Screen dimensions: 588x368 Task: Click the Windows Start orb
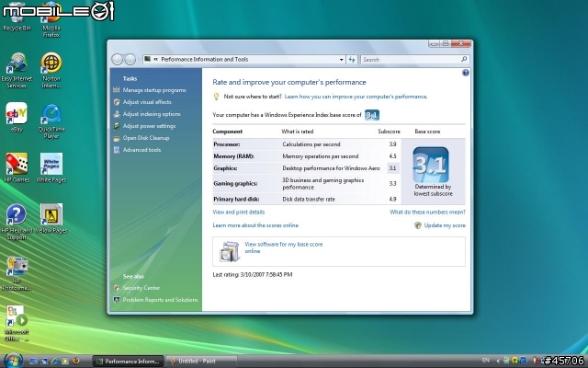(14, 361)
